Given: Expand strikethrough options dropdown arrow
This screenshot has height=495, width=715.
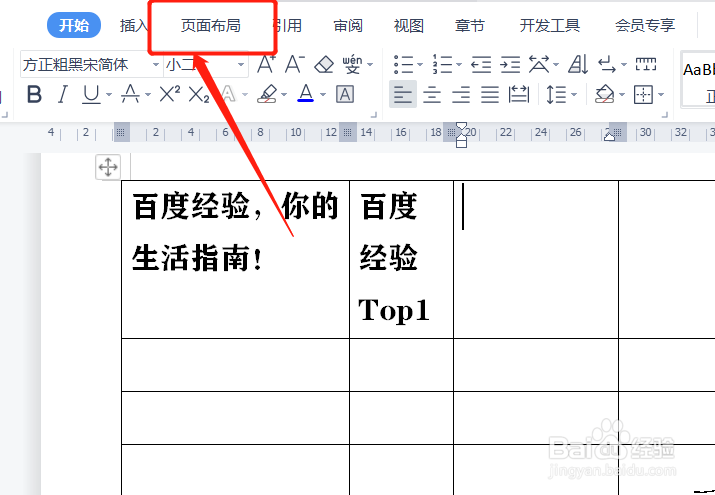Looking at the screenshot, I should tap(147, 95).
